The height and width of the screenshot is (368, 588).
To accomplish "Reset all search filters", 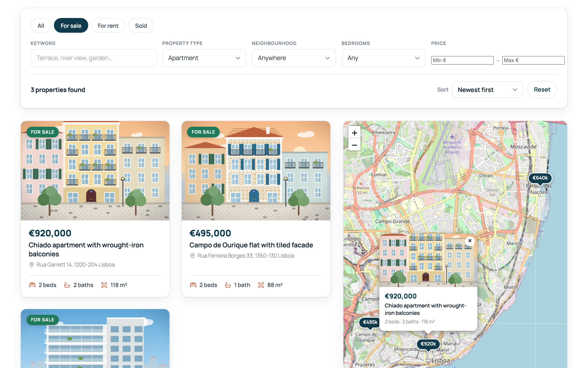I will pos(542,90).
